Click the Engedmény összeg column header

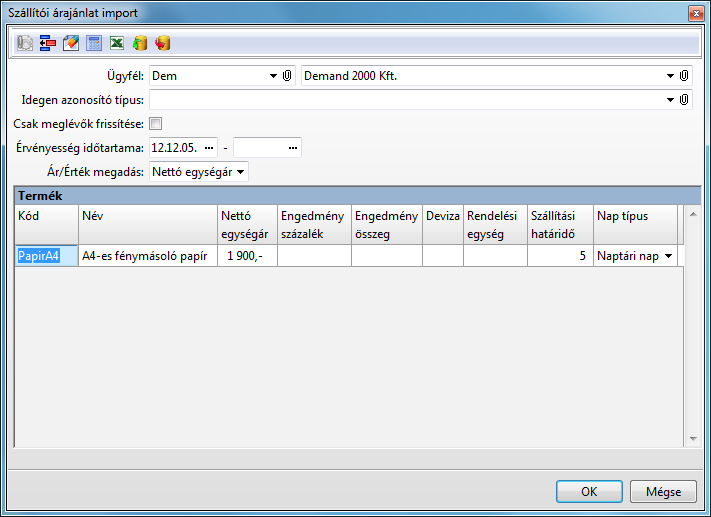(x=387, y=225)
